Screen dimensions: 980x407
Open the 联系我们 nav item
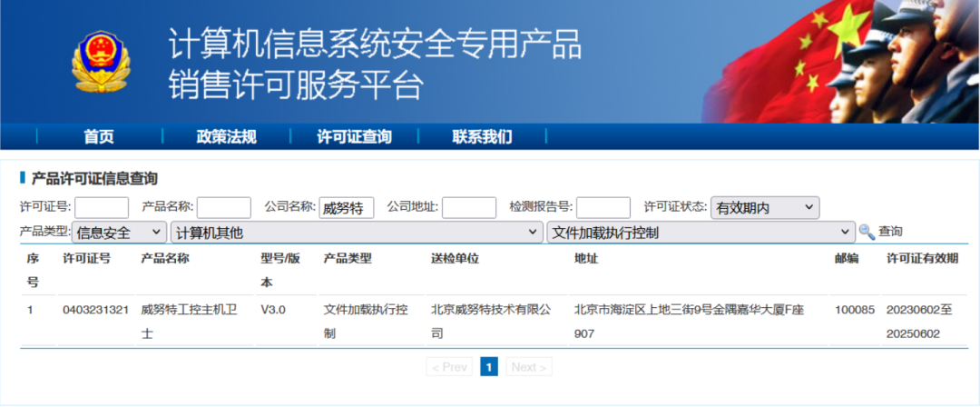(x=482, y=137)
